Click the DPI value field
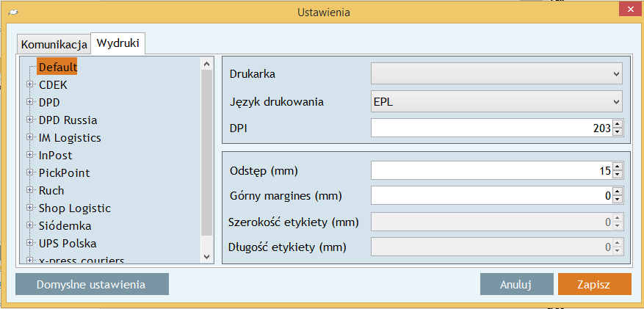 (491, 128)
